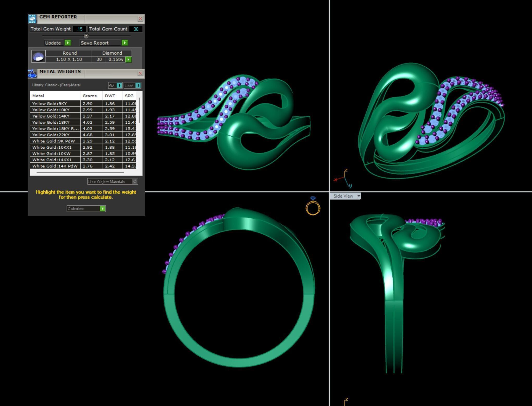This screenshot has width=532, height=406.
Task: Click the round diamond gem thumbnail
Action: click(38, 56)
